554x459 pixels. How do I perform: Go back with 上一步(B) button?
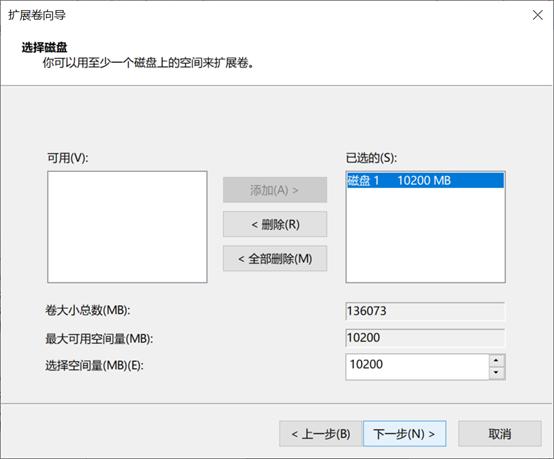tap(321, 434)
